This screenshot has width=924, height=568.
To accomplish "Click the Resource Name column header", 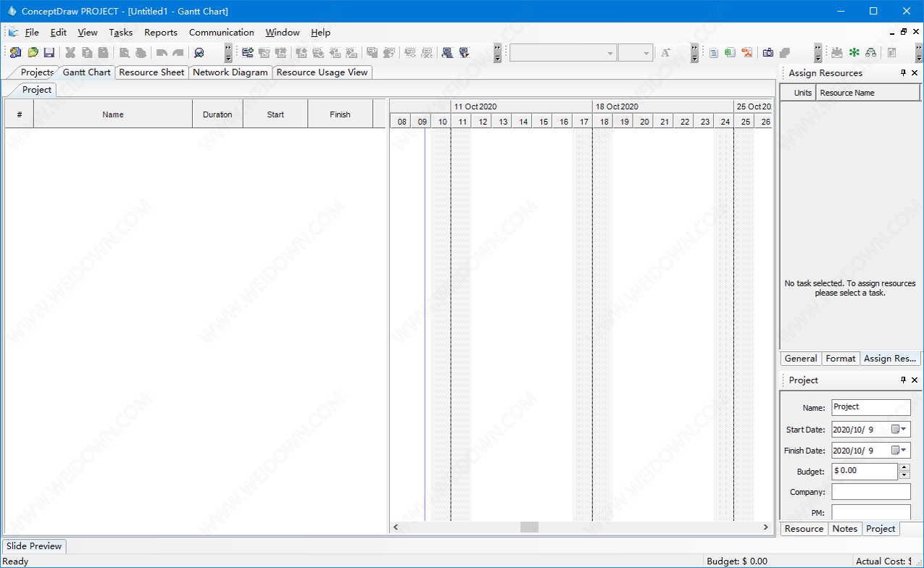I will (x=868, y=93).
